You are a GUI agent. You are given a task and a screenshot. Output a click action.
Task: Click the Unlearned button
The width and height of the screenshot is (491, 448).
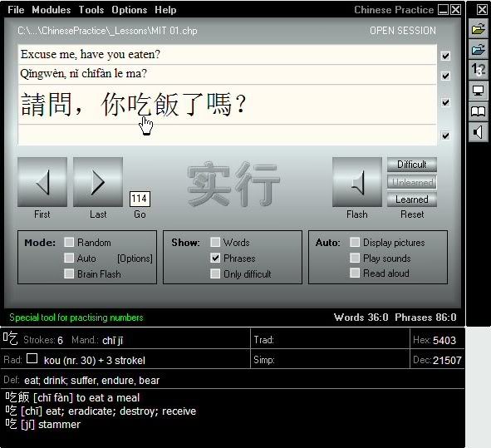[x=412, y=182]
